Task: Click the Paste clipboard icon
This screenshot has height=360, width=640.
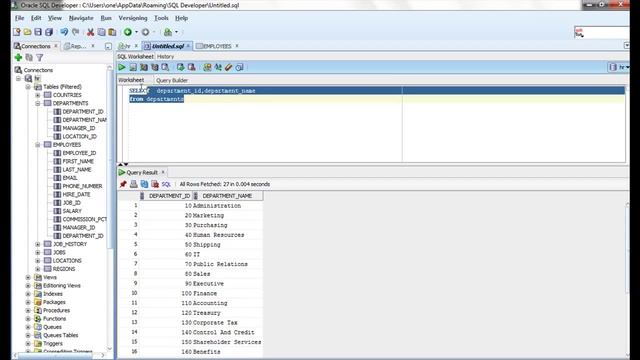Action: coord(112,32)
